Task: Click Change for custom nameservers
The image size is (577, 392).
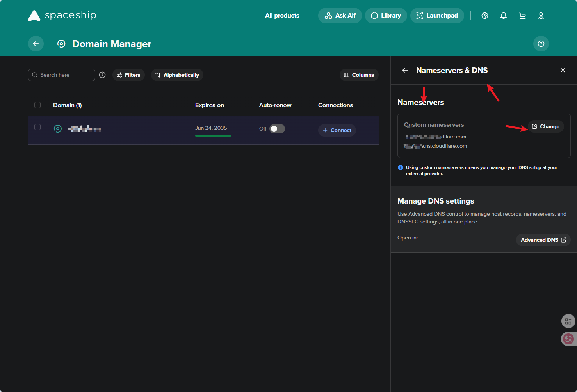Action: point(546,126)
